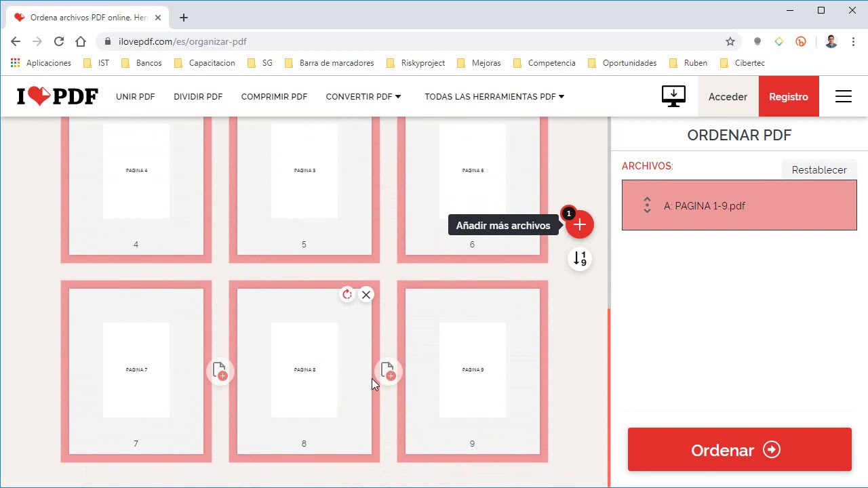This screenshot has width=868, height=488.
Task: Click the Registro button
Action: (789, 96)
